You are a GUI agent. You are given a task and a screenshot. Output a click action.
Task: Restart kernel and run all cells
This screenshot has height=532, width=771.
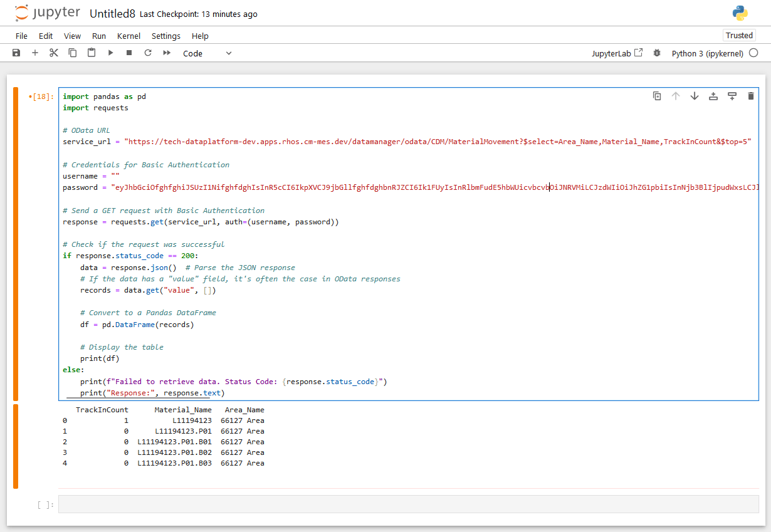pos(167,53)
